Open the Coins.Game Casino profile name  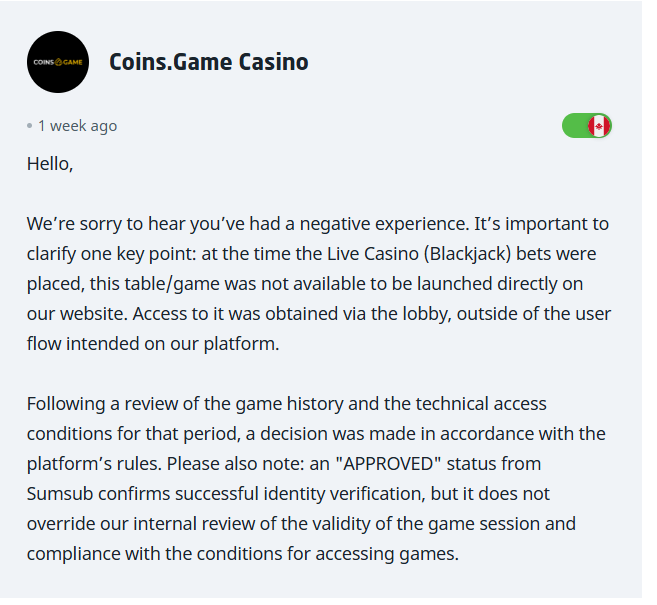point(208,62)
